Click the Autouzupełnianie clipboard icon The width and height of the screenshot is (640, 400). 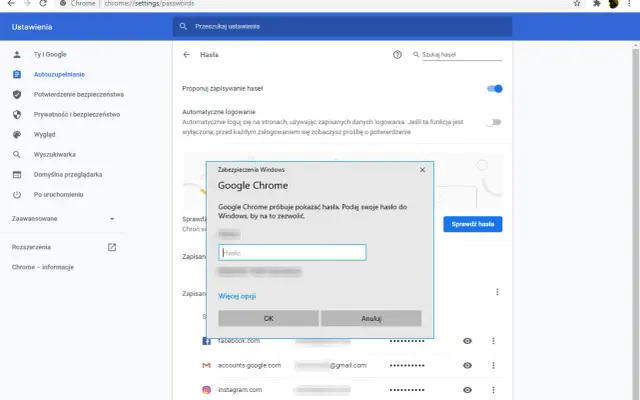[17, 74]
